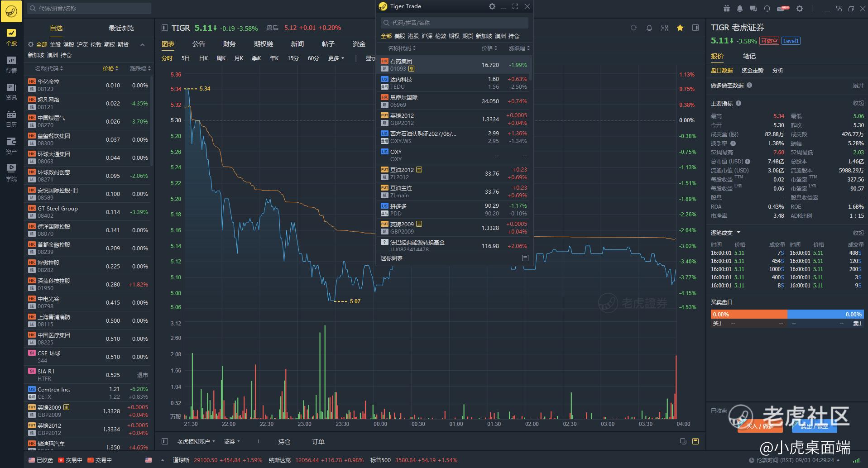Open the mail icon with NEW badge
This screenshot has width=868, height=468.
[783, 8]
